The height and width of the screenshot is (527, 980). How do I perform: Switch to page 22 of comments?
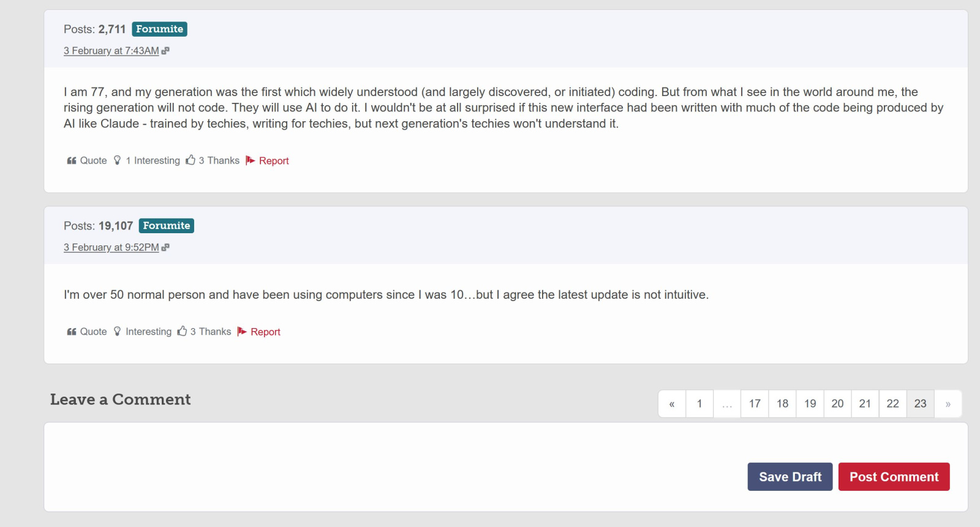[x=892, y=404]
